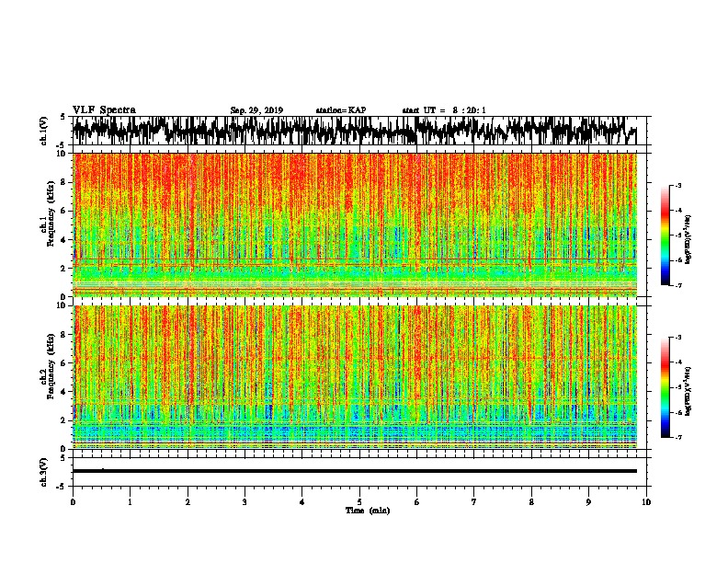Click inside the ch.2 frequency spectrogram
The width and height of the screenshot is (728, 563).
pyautogui.click(x=355, y=377)
